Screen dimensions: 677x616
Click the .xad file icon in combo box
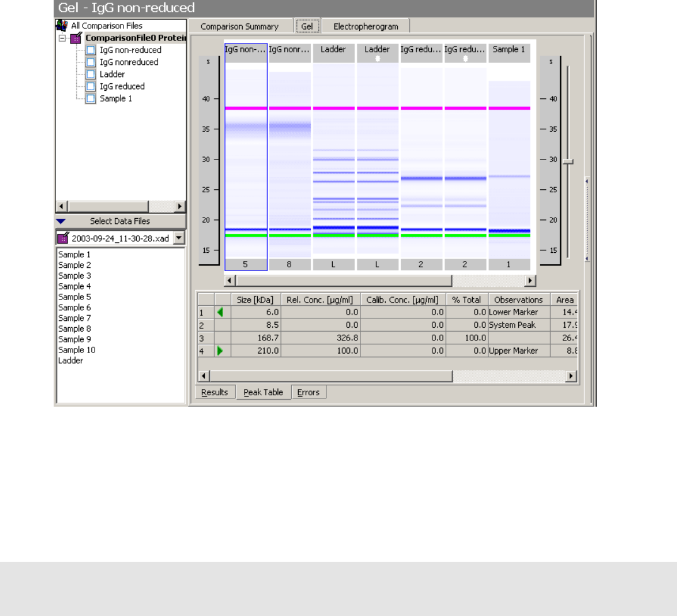pos(63,238)
